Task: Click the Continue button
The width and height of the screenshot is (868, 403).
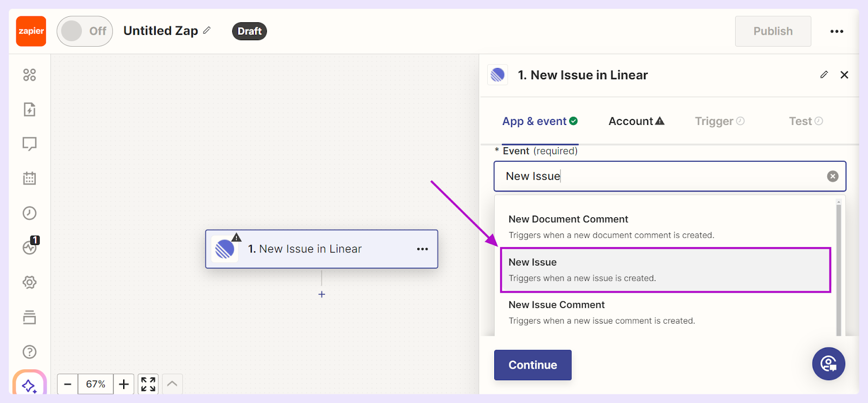Action: coord(533,365)
